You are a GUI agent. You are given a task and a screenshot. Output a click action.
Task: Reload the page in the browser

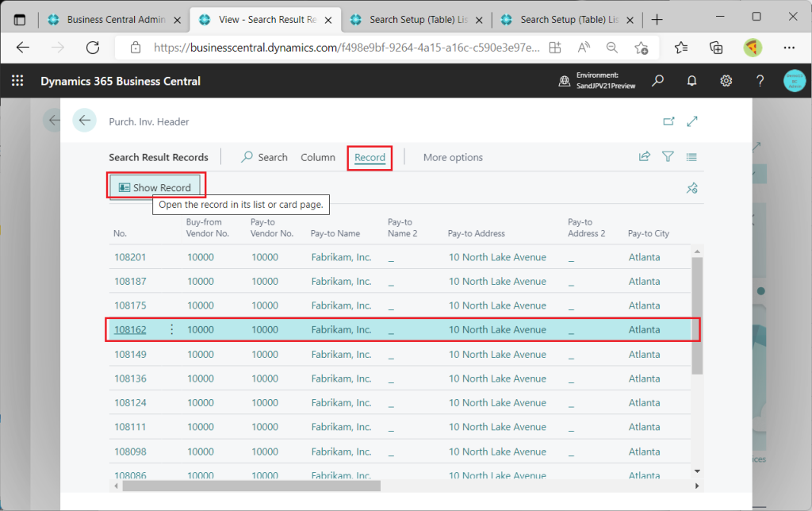(x=93, y=48)
